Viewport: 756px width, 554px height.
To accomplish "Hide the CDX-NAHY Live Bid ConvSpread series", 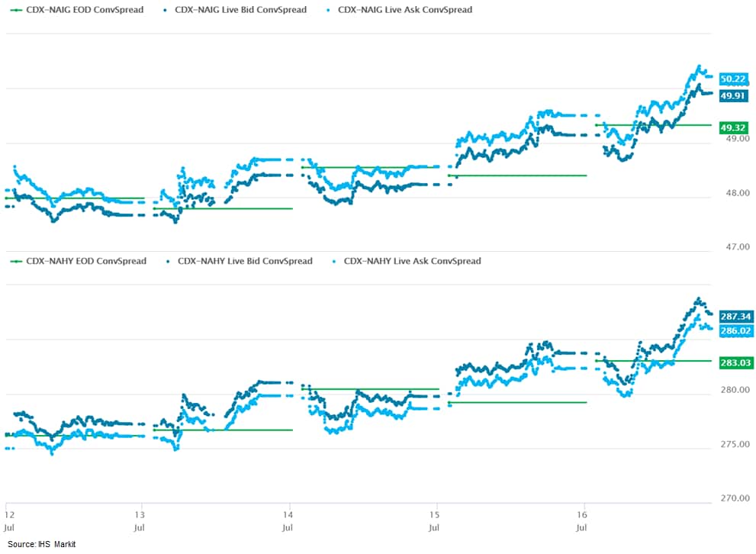I will 238,261.
